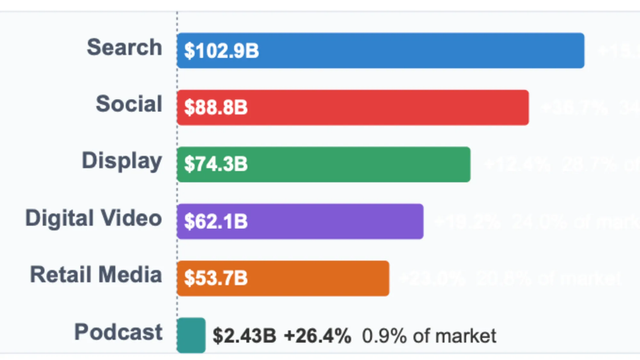Click the purple Digital Video bar
This screenshot has width=640, height=360.
[x=300, y=221]
